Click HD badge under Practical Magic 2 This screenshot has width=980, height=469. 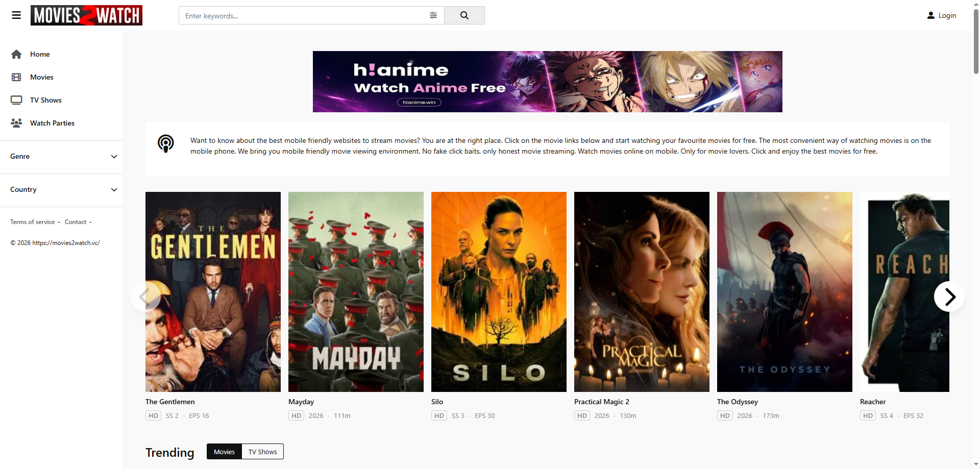582,416
